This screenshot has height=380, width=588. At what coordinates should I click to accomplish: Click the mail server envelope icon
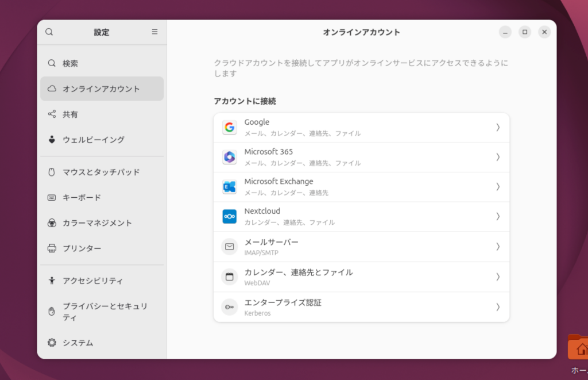pos(230,247)
